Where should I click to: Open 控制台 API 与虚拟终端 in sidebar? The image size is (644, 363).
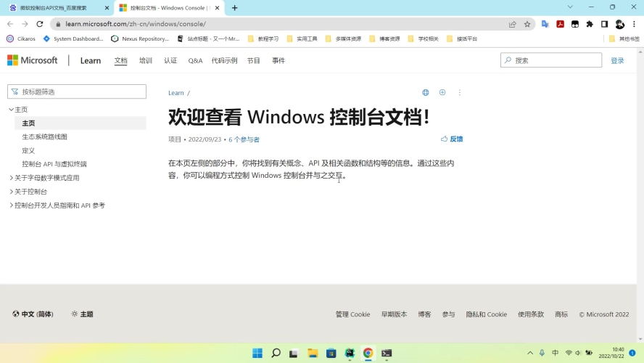click(54, 164)
